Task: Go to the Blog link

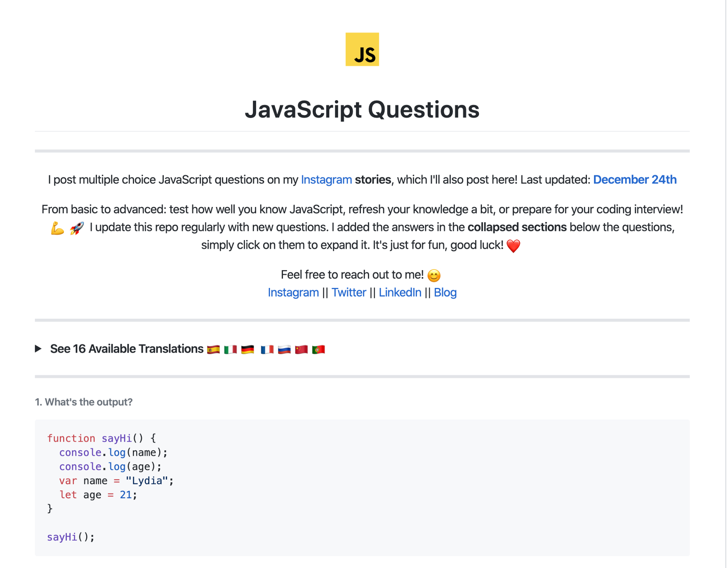Action: click(x=445, y=292)
